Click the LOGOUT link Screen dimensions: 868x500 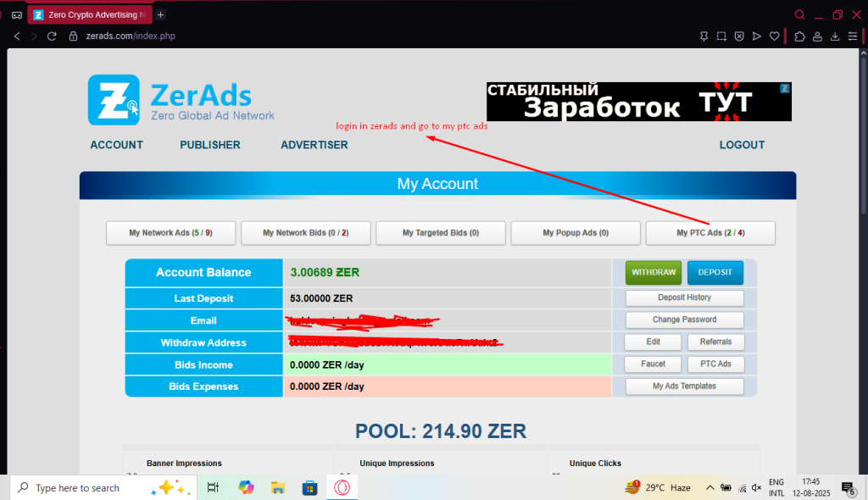click(x=742, y=145)
